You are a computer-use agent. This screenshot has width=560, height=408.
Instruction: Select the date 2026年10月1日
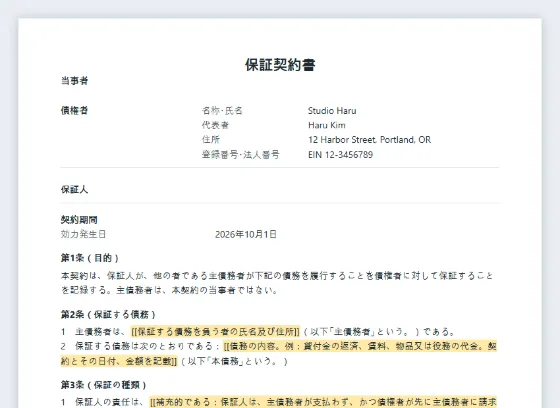pos(246,234)
